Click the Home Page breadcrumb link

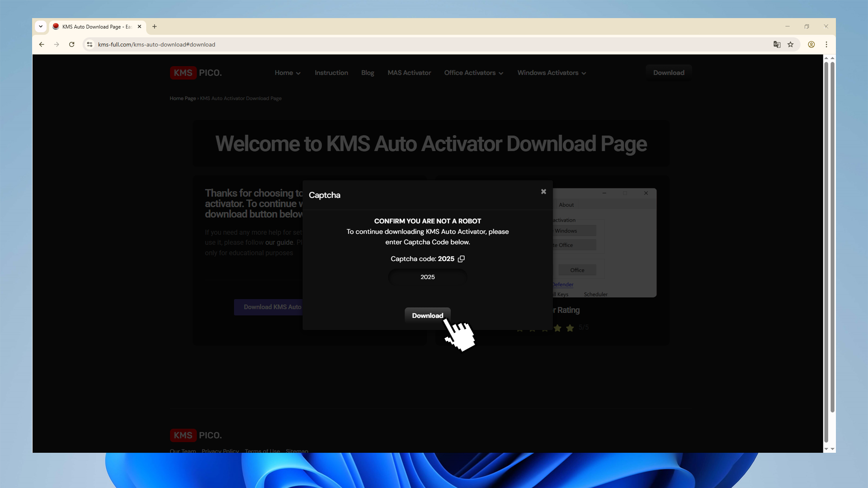(183, 99)
